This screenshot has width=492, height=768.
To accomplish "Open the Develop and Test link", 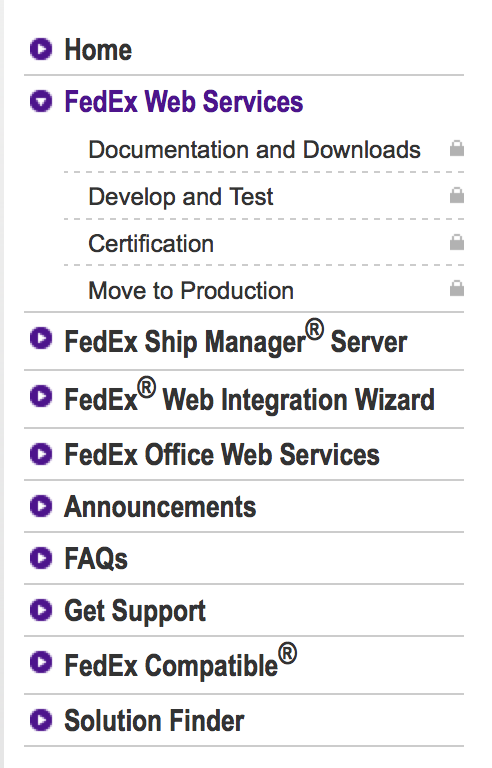I will tap(180, 196).
